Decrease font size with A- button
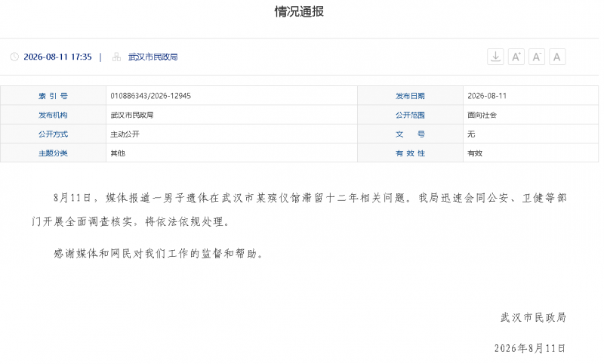The width and height of the screenshot is (604, 364). tap(537, 57)
